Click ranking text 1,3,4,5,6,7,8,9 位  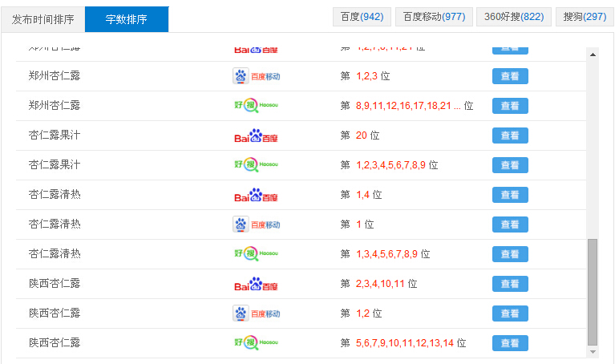click(393, 254)
